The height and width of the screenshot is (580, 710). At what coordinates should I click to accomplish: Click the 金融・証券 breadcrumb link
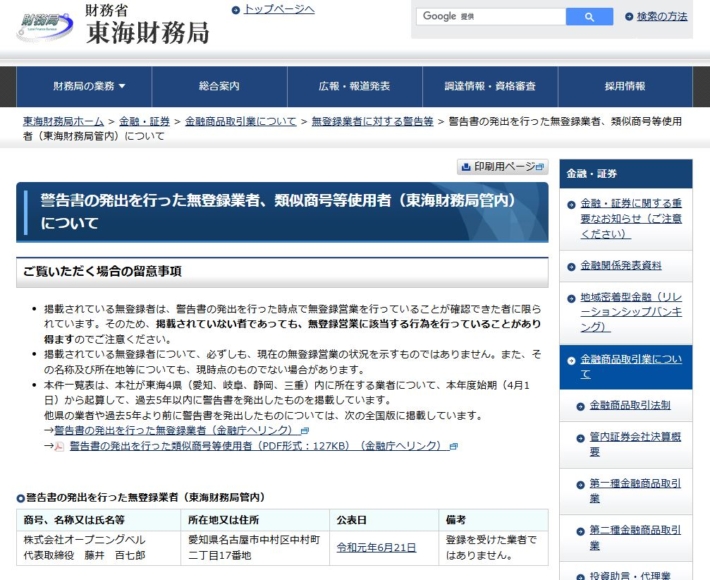point(144,121)
